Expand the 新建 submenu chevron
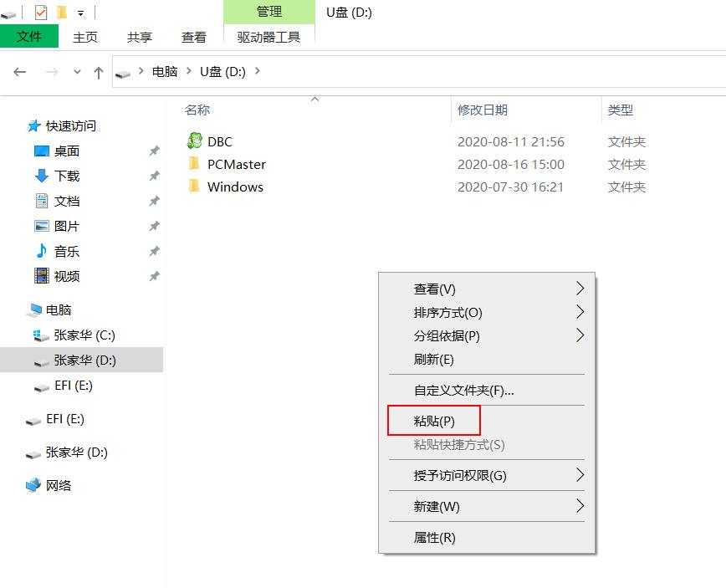The width and height of the screenshot is (726, 588). click(579, 506)
